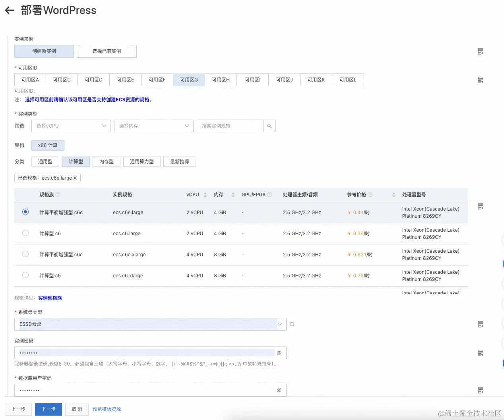Select the ecs.c6.large radio button

pos(25,233)
